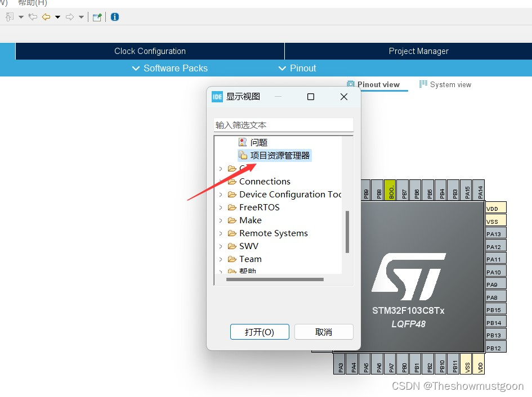The image size is (532, 397).
Task: Click the 取消 cancel button
Action: [x=324, y=332]
